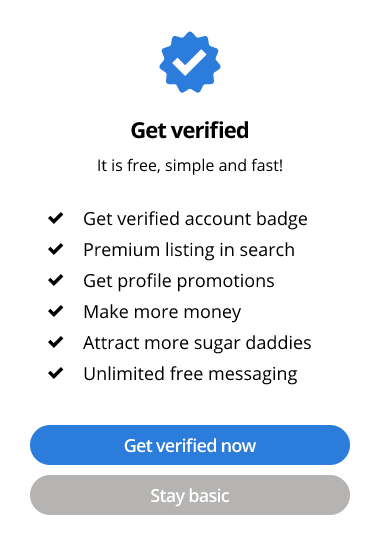Click the white check inside the badge
This screenshot has height=545, width=380.
(x=189, y=62)
